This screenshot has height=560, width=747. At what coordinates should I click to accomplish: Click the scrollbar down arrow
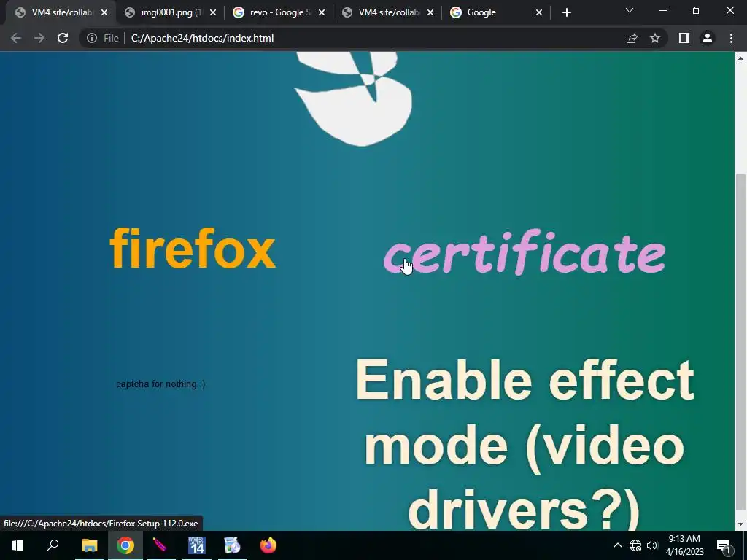(x=741, y=524)
